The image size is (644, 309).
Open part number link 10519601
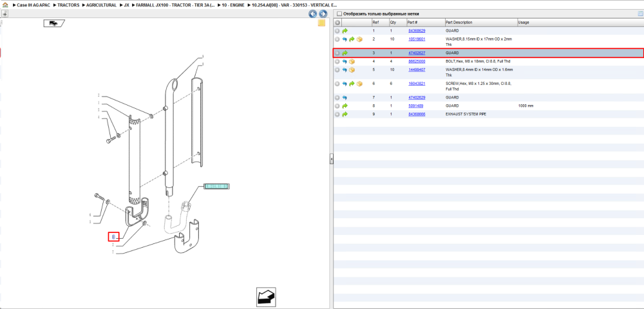pos(417,39)
